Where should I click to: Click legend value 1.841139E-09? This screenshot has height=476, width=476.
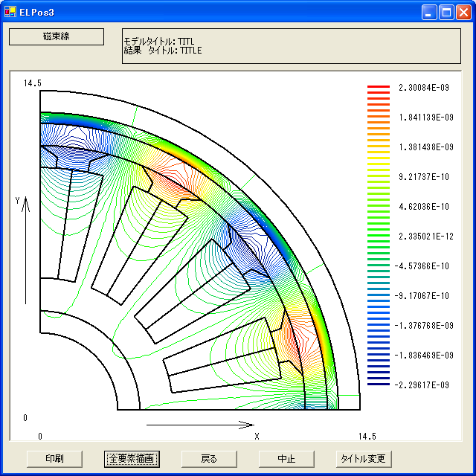tap(426, 118)
